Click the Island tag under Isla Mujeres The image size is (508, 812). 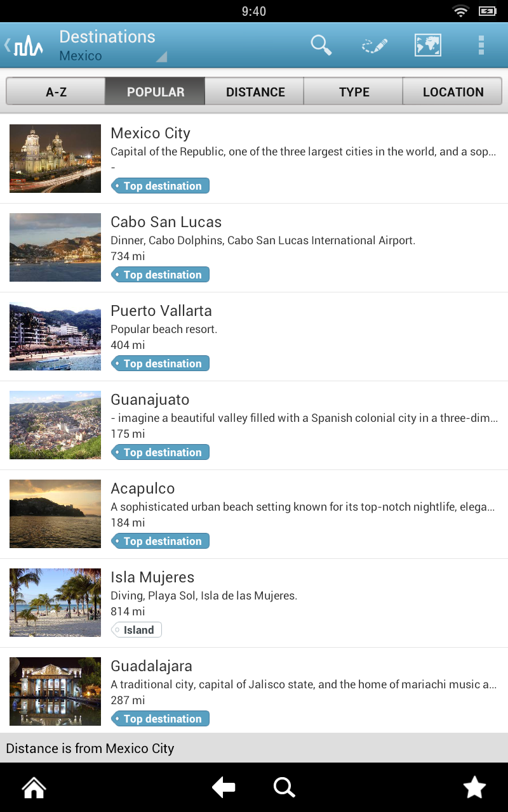[137, 630]
